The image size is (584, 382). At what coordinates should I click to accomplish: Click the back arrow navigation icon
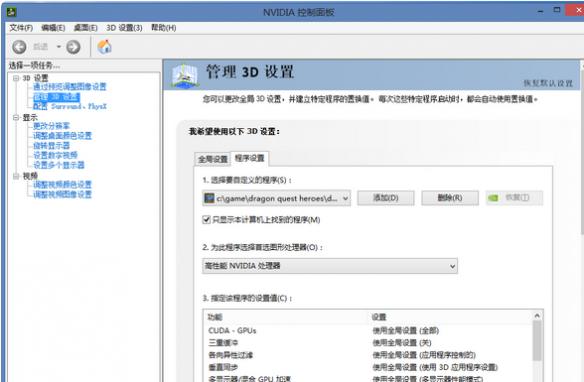click(x=19, y=47)
